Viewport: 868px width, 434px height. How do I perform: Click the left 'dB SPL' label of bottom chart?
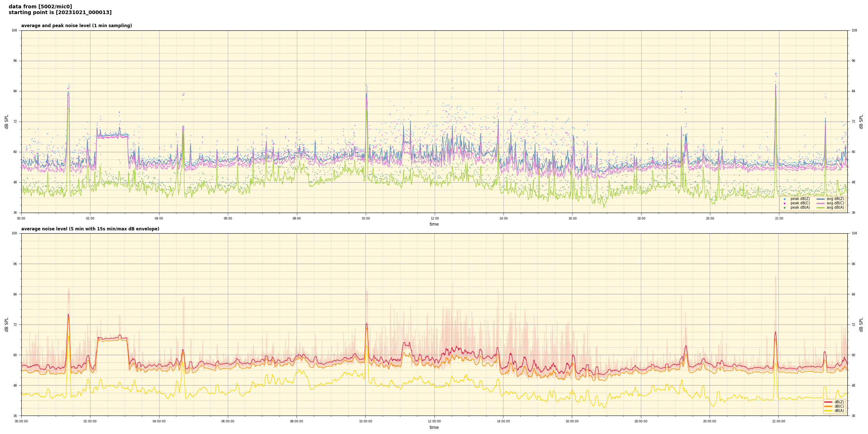coord(7,324)
